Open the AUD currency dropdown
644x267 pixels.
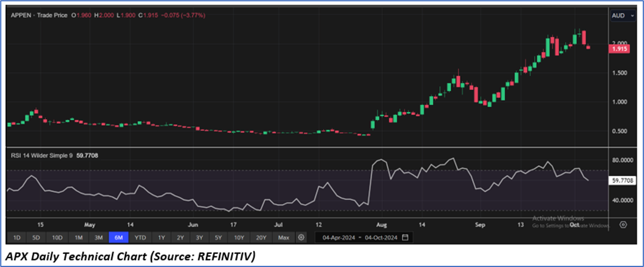tap(623, 16)
